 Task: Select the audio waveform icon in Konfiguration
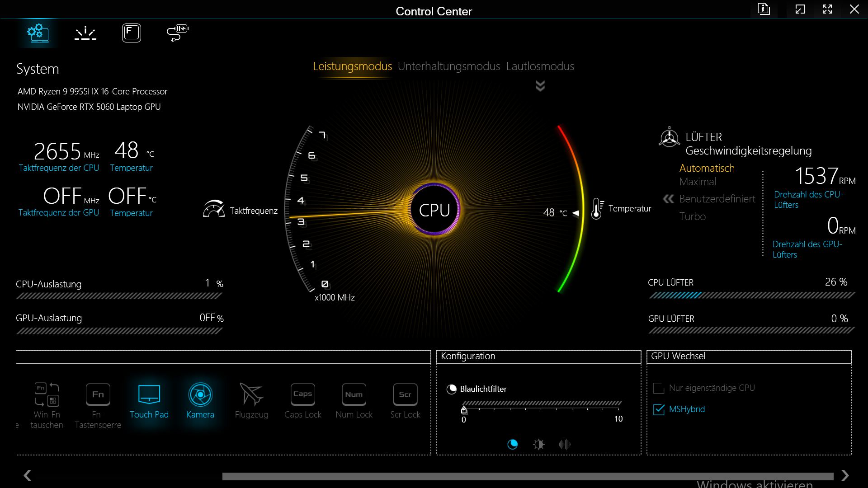pos(565,444)
